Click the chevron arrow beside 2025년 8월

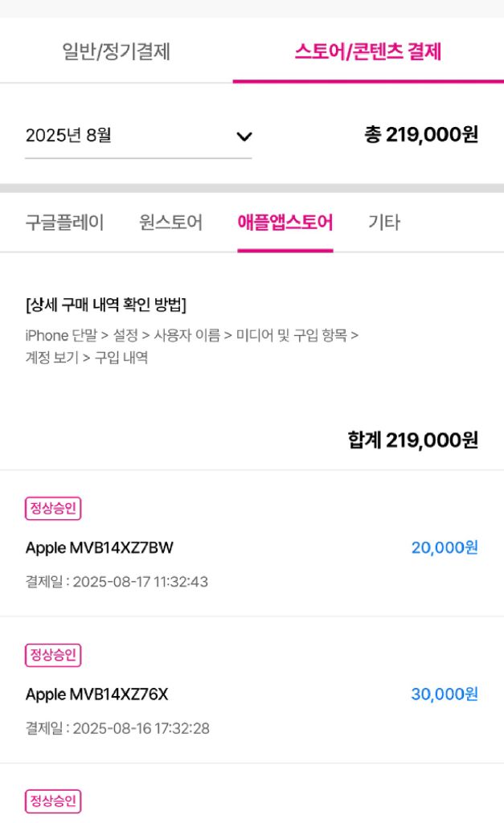click(244, 137)
